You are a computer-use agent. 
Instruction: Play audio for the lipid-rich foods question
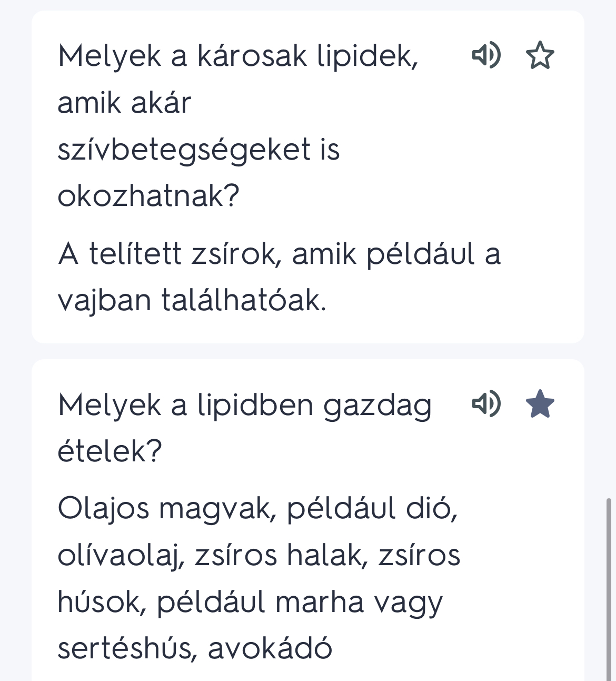pyautogui.click(x=486, y=404)
